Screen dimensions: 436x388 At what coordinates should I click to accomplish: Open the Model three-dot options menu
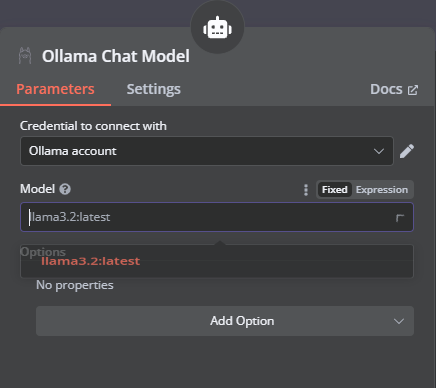tap(306, 190)
